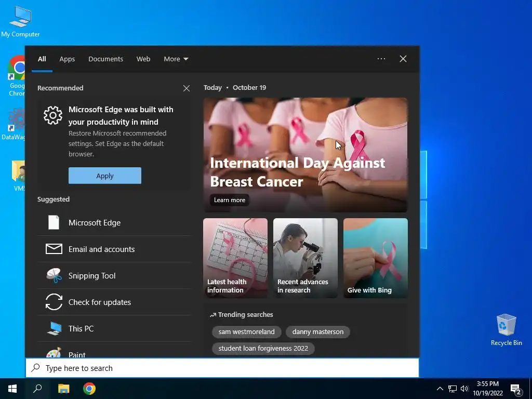The height and width of the screenshot is (399, 532).
Task: Click the Learn more button
Action: point(229,200)
